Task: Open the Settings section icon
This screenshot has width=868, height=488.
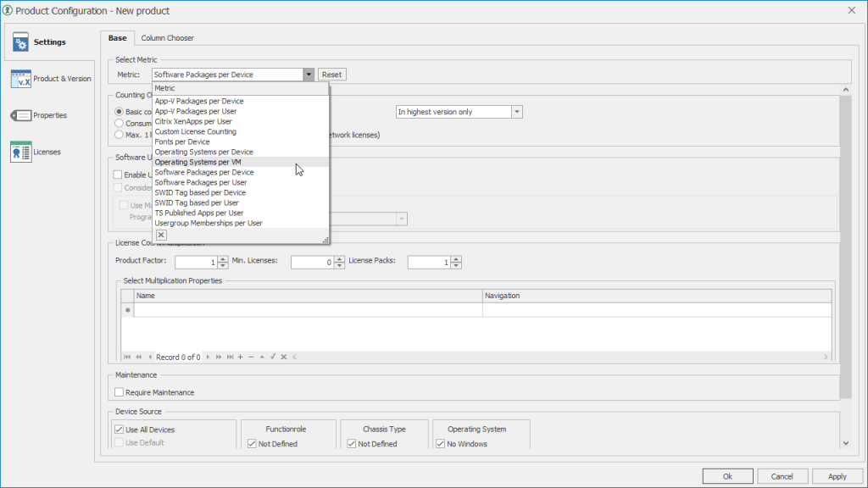Action: 21,42
